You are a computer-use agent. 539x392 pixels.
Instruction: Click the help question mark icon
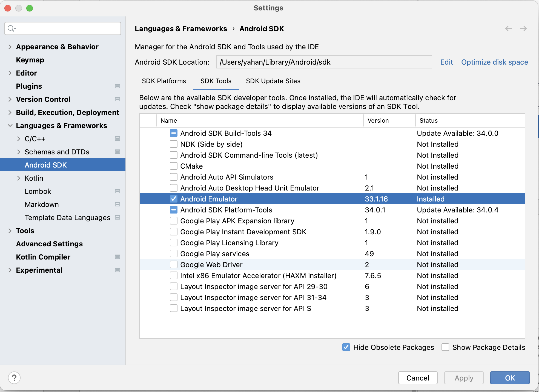pos(14,378)
